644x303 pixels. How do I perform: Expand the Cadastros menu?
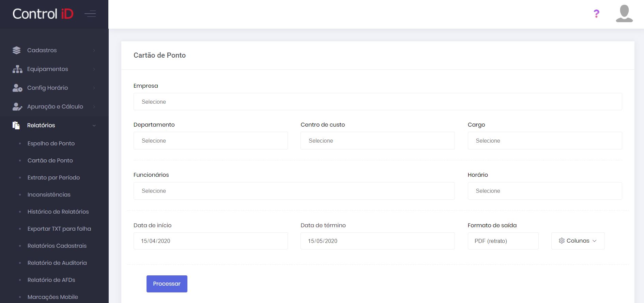(54, 50)
